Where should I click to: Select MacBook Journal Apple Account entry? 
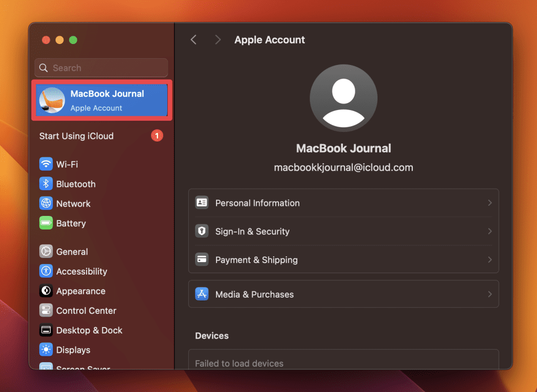point(102,100)
